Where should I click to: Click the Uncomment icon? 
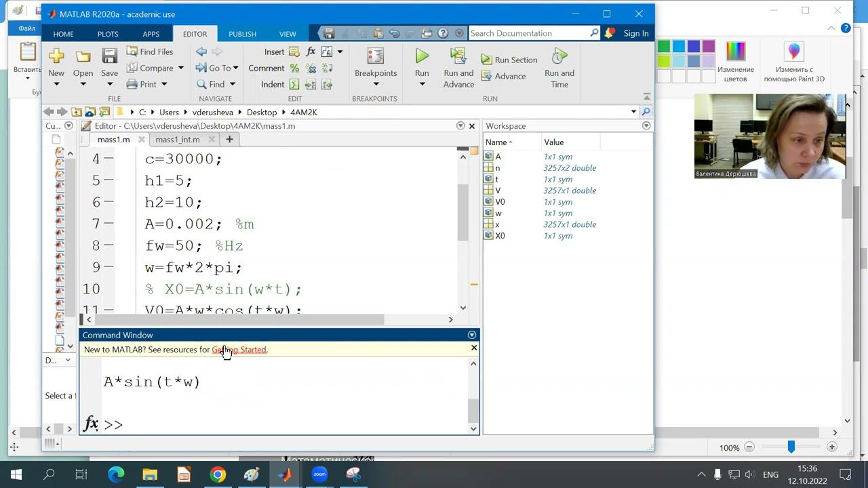(x=311, y=68)
